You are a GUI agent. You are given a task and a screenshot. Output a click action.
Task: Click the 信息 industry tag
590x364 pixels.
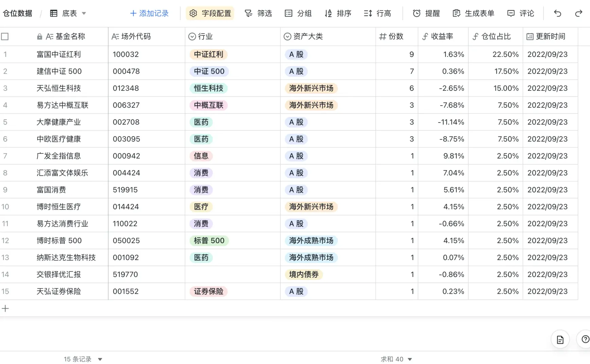pos(201,156)
